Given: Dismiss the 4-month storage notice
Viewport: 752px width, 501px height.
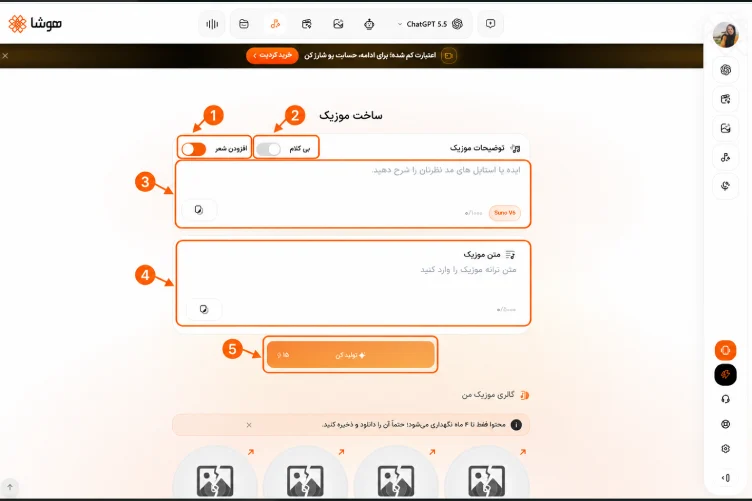Looking at the screenshot, I should pyautogui.click(x=249, y=425).
